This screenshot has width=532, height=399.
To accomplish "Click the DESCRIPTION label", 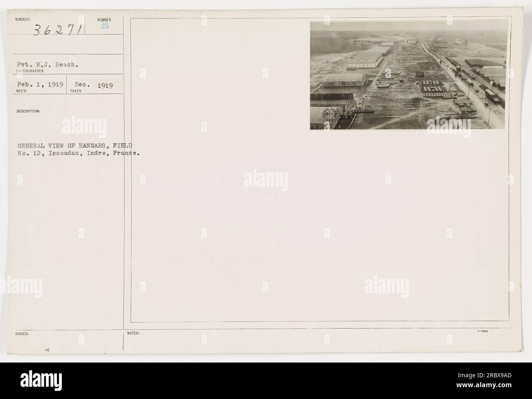I will (x=29, y=111).
